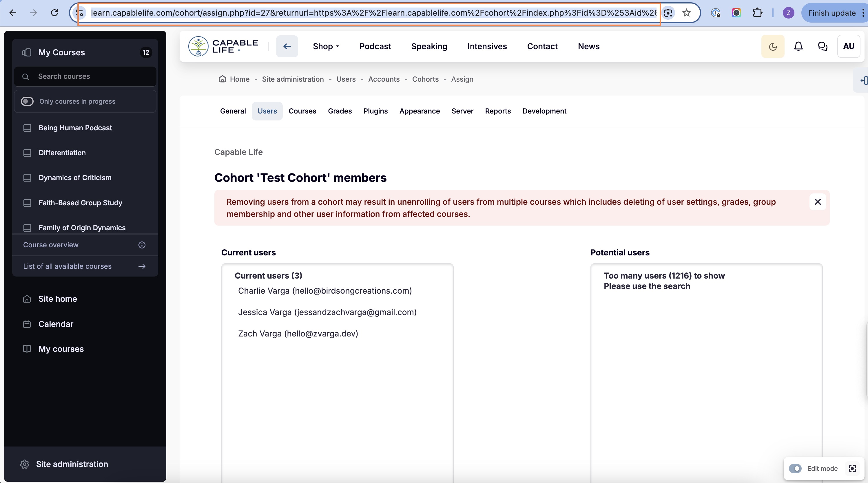Enable Edit mode toggle
Image resolution: width=868 pixels, height=483 pixels.
click(795, 468)
